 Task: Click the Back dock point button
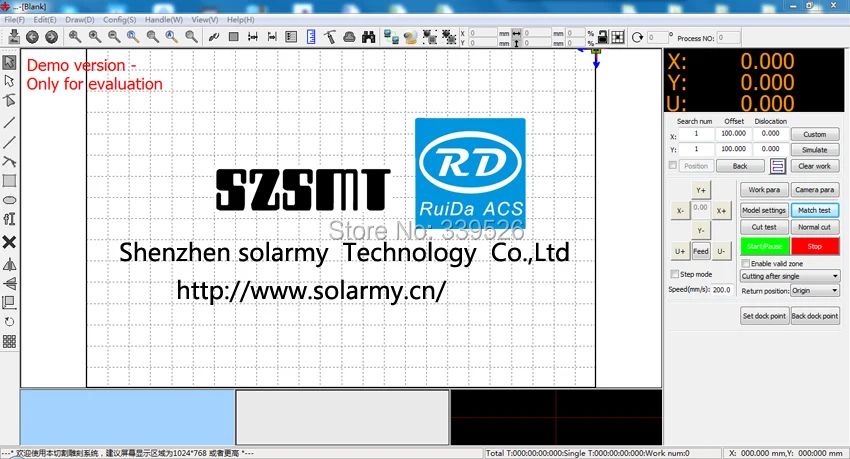click(x=815, y=316)
